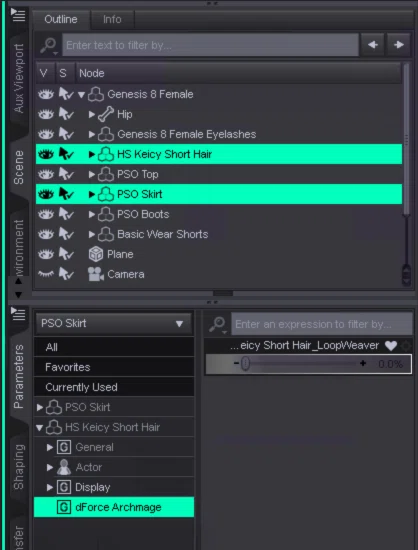
Task: Select the Camera icon in Scene
Action: (x=96, y=274)
